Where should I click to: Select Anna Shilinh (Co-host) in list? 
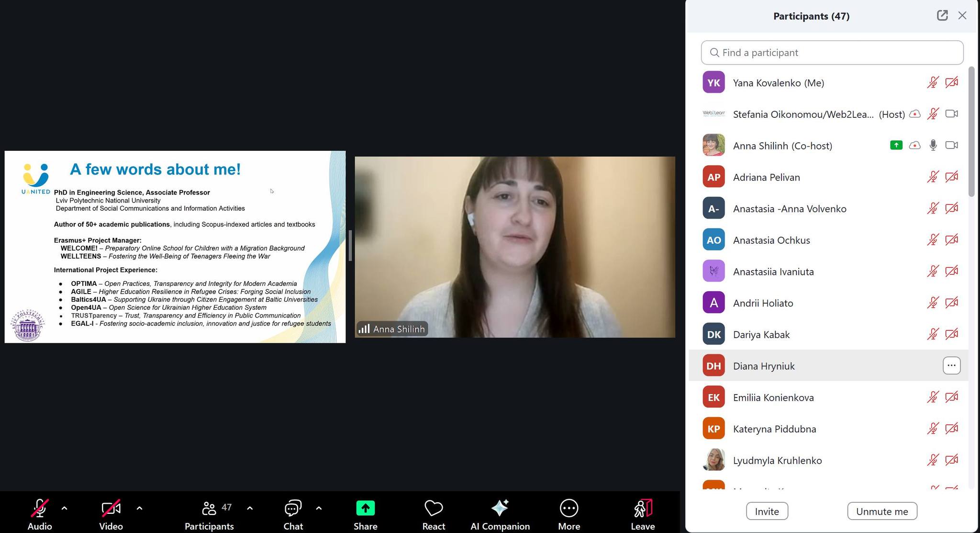(782, 146)
